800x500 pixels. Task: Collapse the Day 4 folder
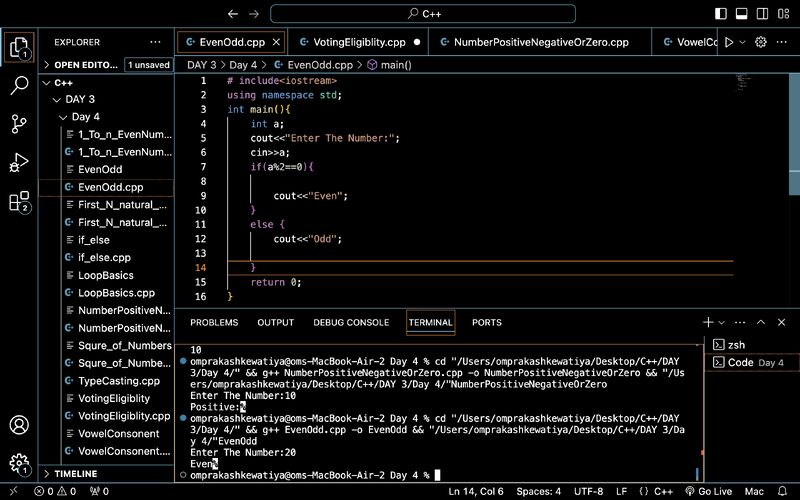click(106, 117)
